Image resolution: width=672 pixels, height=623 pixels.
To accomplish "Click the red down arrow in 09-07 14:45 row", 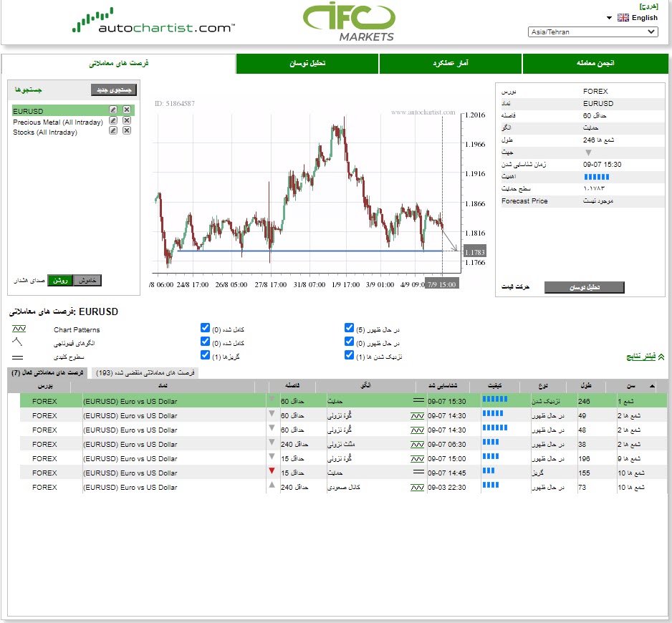I will tap(272, 471).
